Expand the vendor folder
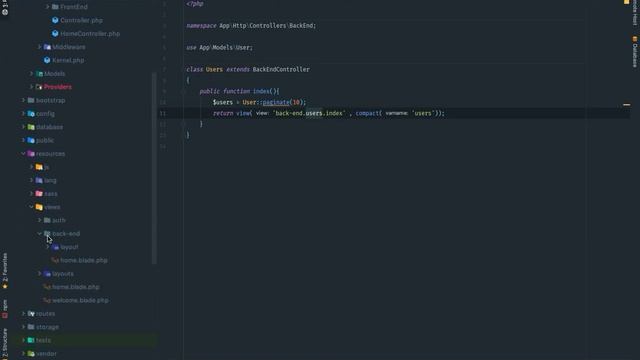 23,353
